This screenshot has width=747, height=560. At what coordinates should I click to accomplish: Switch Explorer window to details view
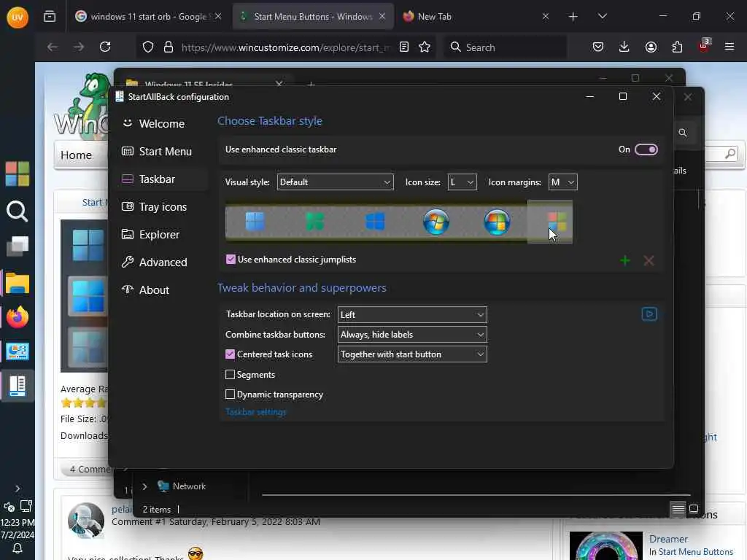click(x=678, y=510)
